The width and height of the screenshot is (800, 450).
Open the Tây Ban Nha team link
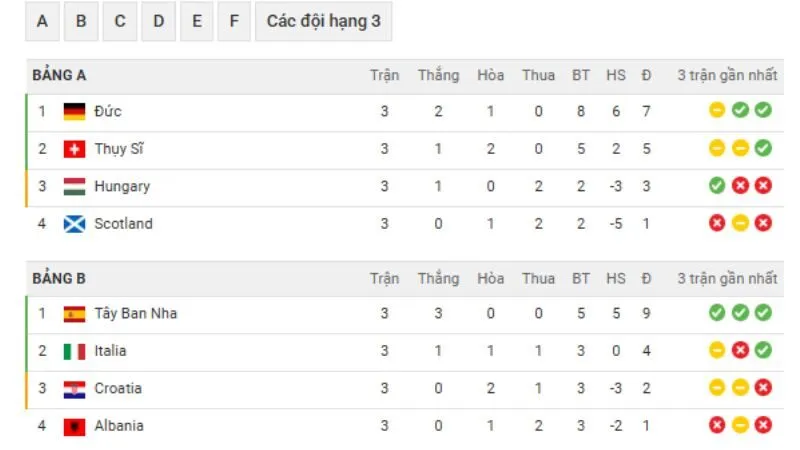pyautogui.click(x=136, y=313)
